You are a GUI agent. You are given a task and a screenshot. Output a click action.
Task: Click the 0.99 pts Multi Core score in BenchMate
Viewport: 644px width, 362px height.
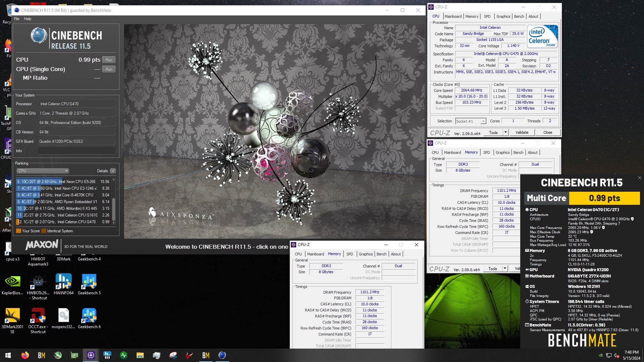[x=604, y=198]
